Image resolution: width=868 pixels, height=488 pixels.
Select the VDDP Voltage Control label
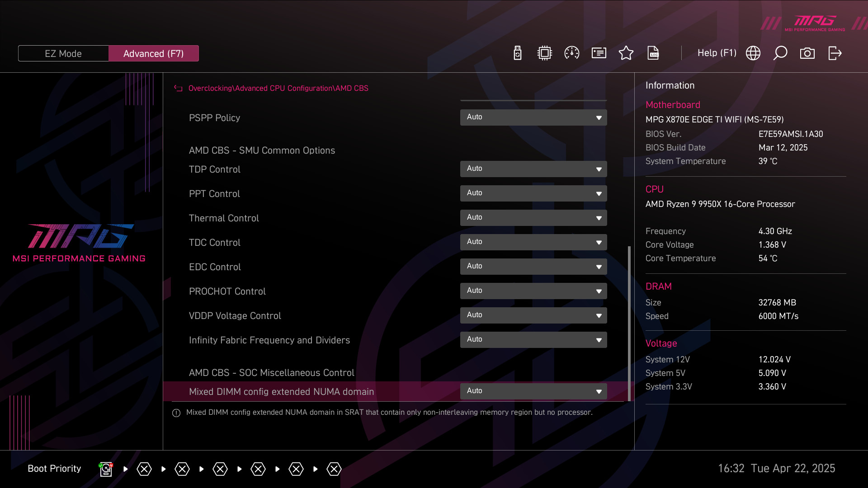pos(235,316)
